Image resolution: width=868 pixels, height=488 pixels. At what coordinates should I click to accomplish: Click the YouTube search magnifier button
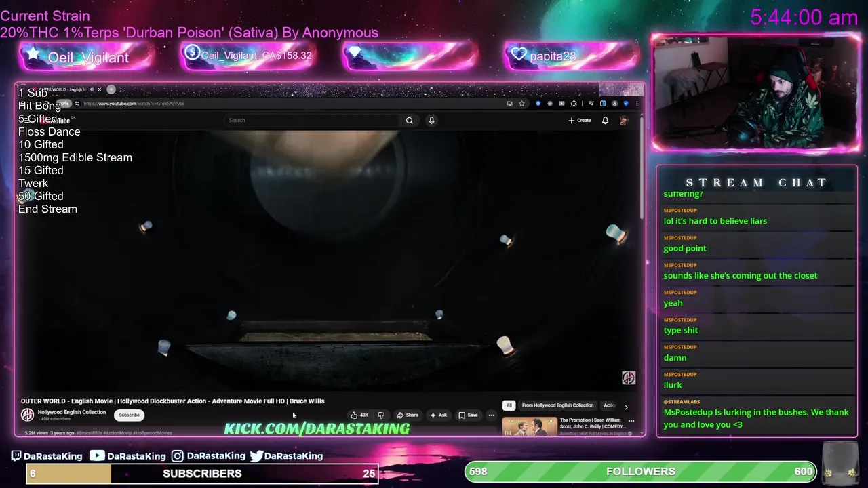tap(410, 120)
